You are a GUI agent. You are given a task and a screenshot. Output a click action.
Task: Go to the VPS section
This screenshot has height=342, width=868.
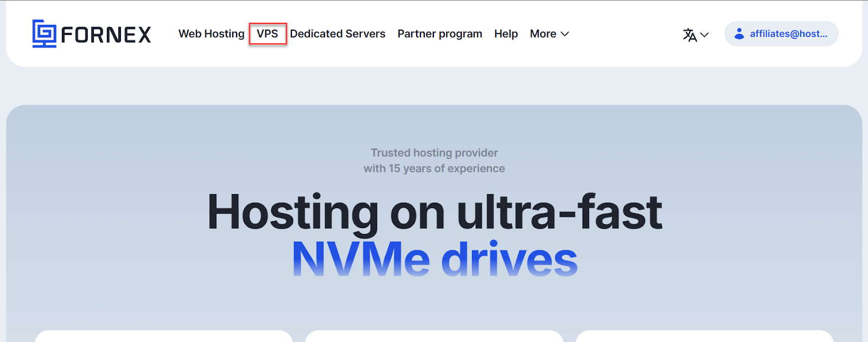(x=267, y=34)
